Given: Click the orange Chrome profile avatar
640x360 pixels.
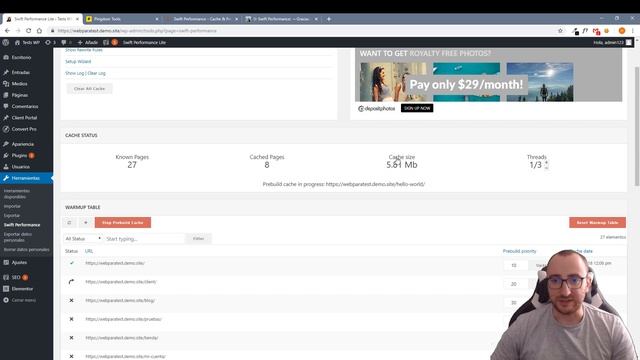Looking at the screenshot, I should click(x=622, y=31).
